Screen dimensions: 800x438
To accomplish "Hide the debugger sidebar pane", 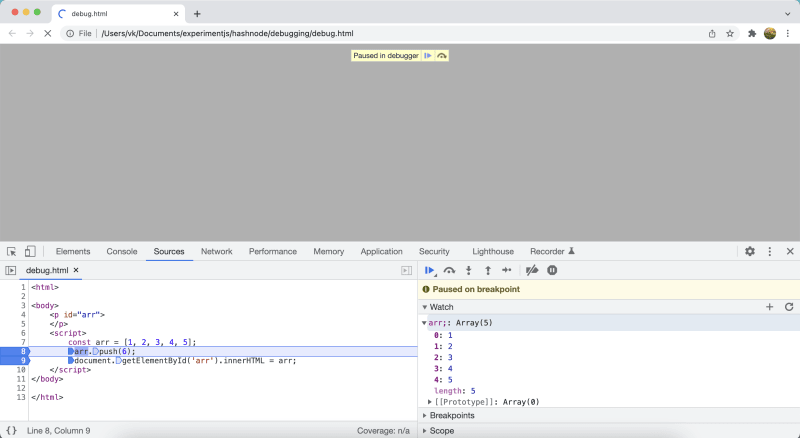I will pyautogui.click(x=406, y=270).
